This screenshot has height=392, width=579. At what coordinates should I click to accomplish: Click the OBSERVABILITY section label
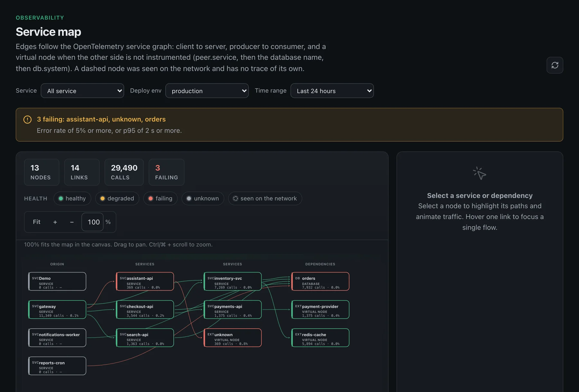[40, 18]
